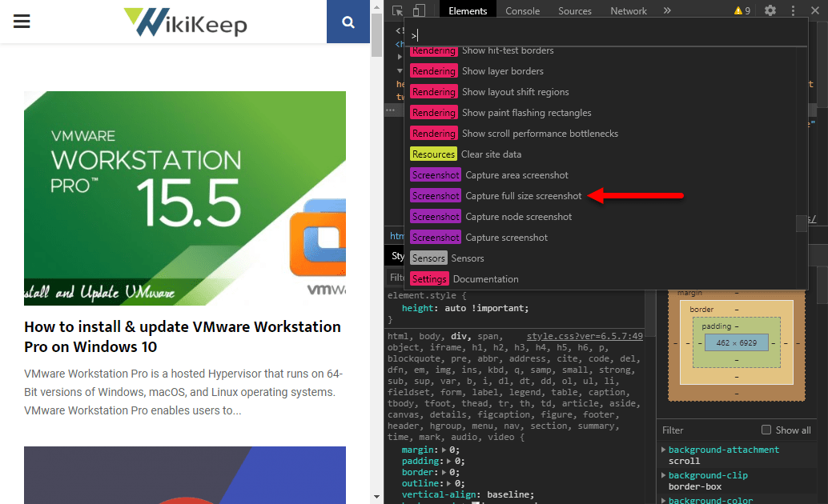The width and height of the screenshot is (828, 504).
Task: Expand the padding shorthand property
Action: coord(449,461)
